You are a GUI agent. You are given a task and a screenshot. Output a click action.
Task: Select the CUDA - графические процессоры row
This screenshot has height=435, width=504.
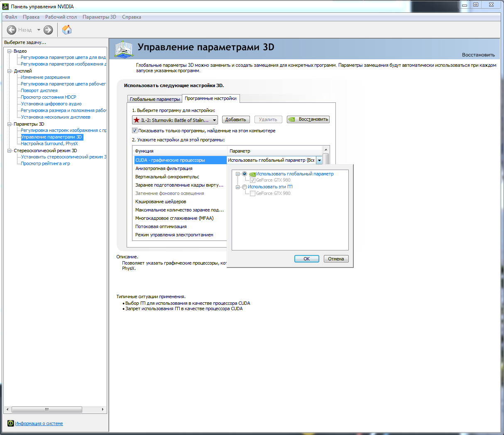tap(181, 160)
